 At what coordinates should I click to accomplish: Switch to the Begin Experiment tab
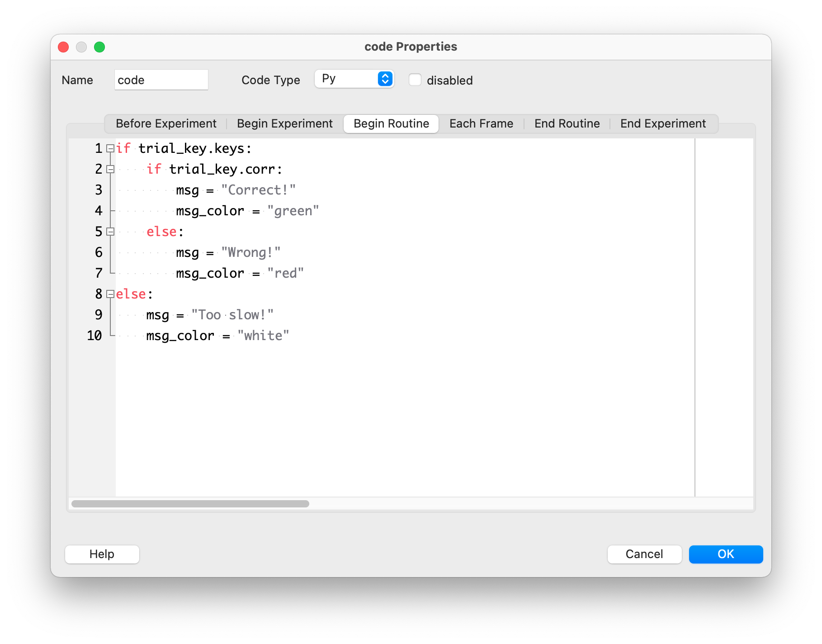284,124
